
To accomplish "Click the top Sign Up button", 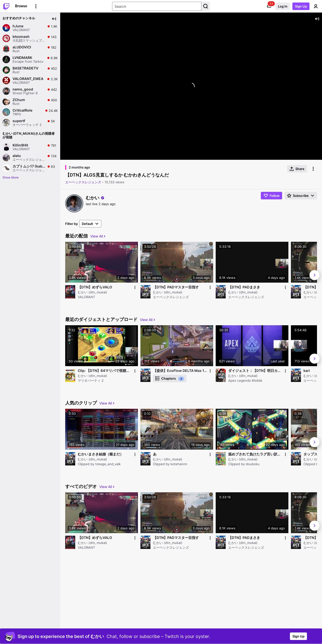I will (301, 6).
